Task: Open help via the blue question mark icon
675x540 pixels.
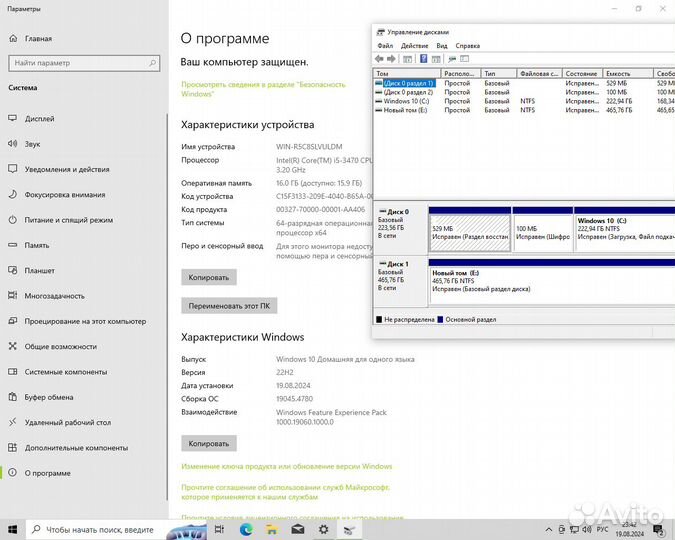Action: [x=424, y=59]
